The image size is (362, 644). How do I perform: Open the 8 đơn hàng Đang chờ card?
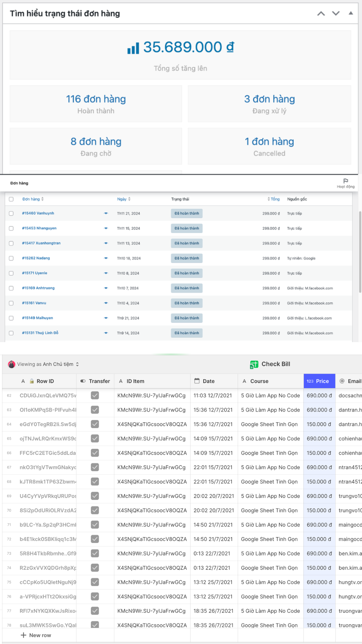96,146
